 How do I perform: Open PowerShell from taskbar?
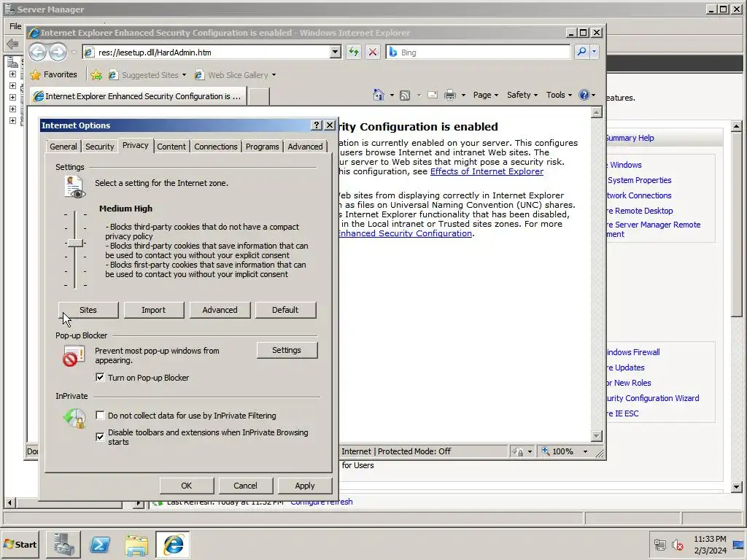click(100, 544)
